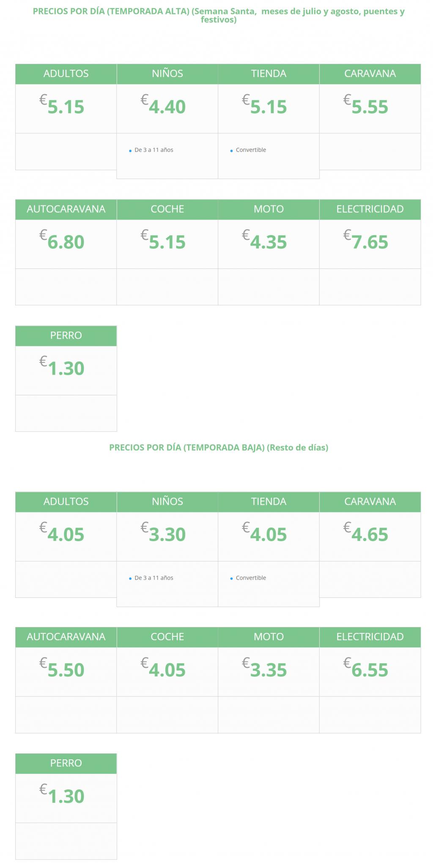The image size is (433, 868).
Task: Click the Perro header in high season section
Action: (x=66, y=335)
